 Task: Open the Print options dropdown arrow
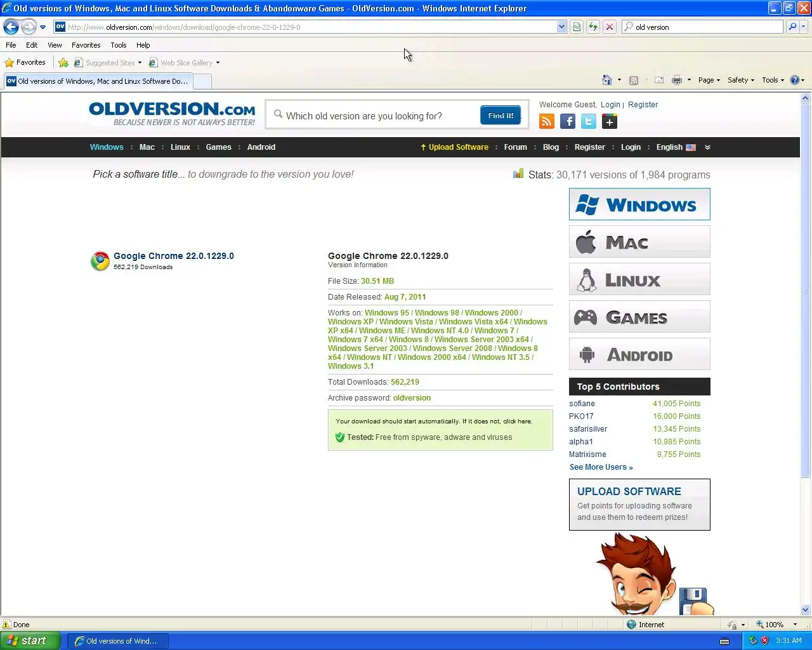[x=689, y=80]
